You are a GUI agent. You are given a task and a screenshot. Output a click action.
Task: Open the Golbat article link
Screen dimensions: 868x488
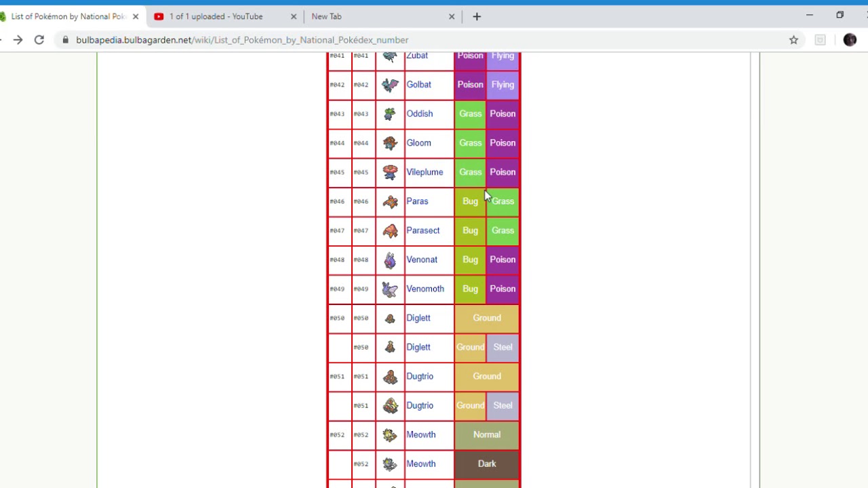coord(418,85)
